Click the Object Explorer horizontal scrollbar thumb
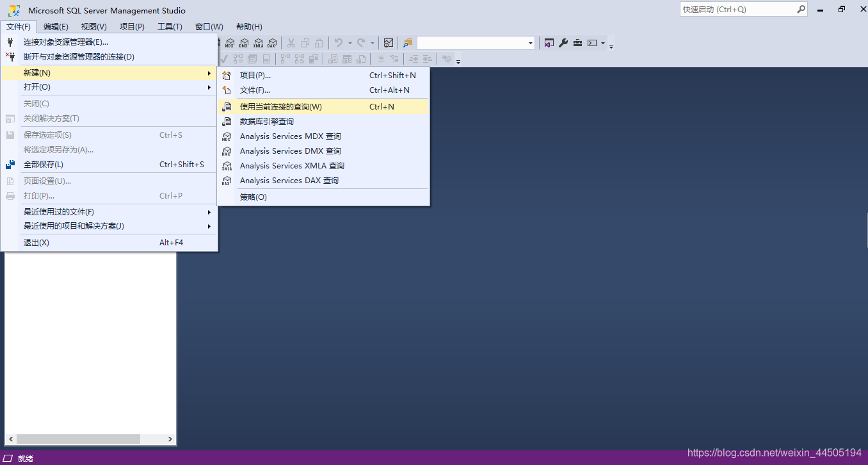Image resolution: width=868 pixels, height=465 pixels. pos(78,439)
